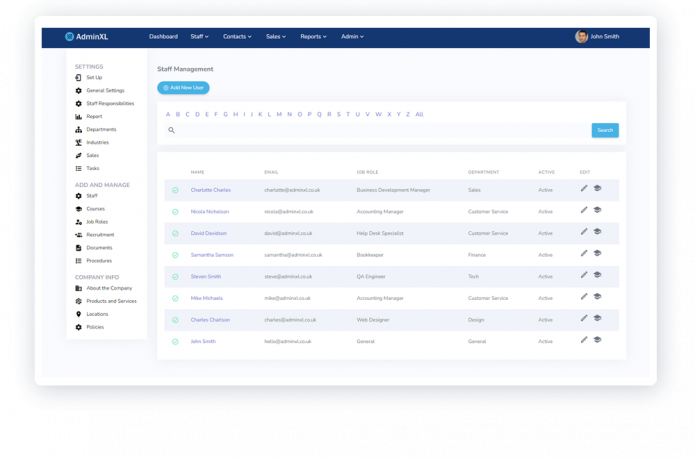Screen dimensions: 695x457
Task: Show All staff in the alphabet filter
Action: (x=419, y=114)
